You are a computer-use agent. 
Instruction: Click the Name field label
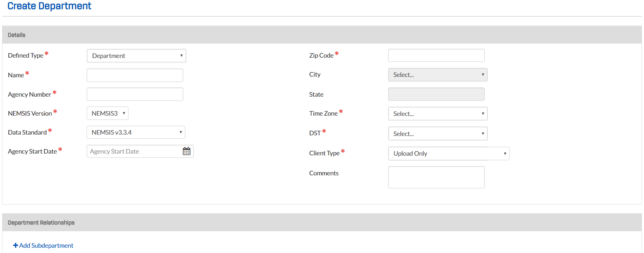click(16, 75)
